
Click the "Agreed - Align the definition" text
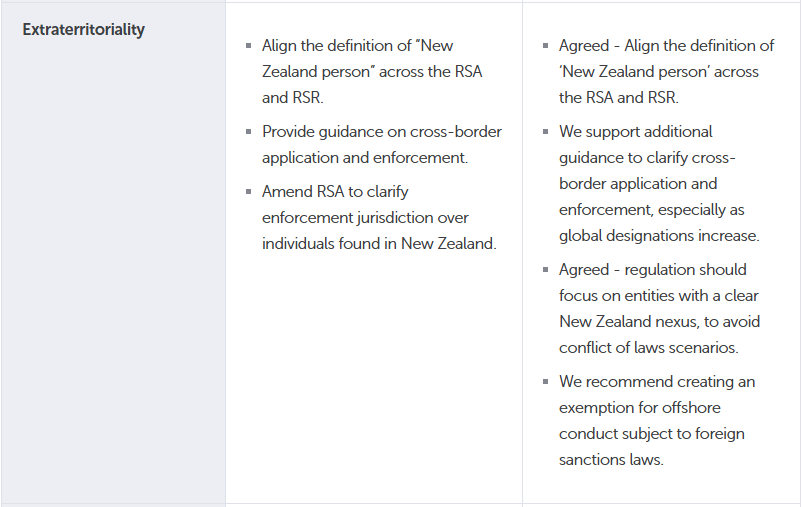coord(666,46)
